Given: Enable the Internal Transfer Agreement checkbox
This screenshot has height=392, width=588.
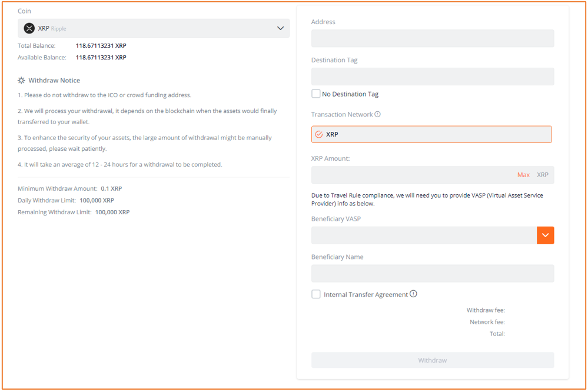Looking at the screenshot, I should tap(315, 294).
